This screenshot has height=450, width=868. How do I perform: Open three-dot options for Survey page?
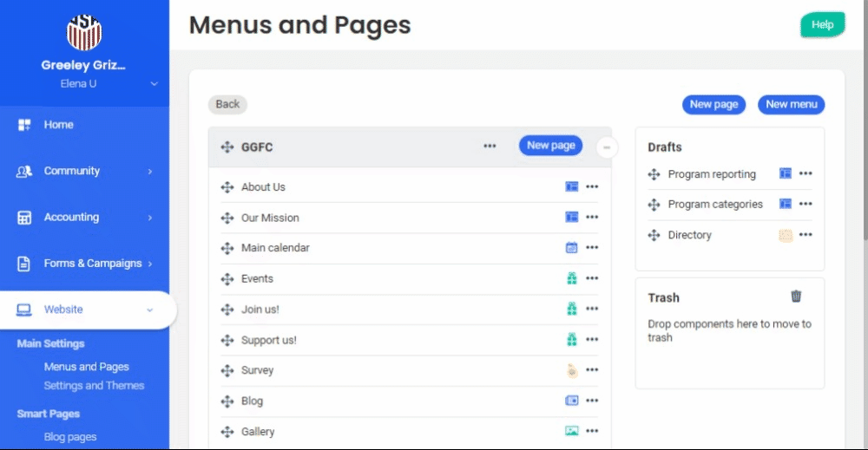tap(592, 370)
